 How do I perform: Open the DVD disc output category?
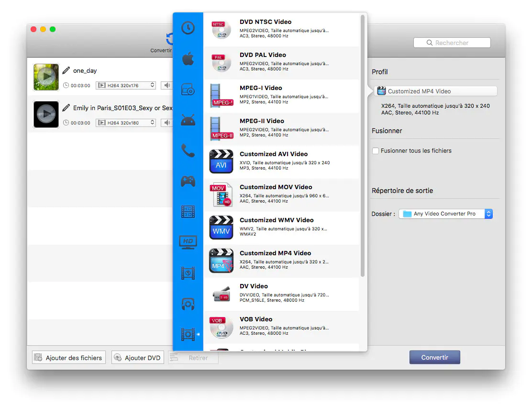pos(188,90)
